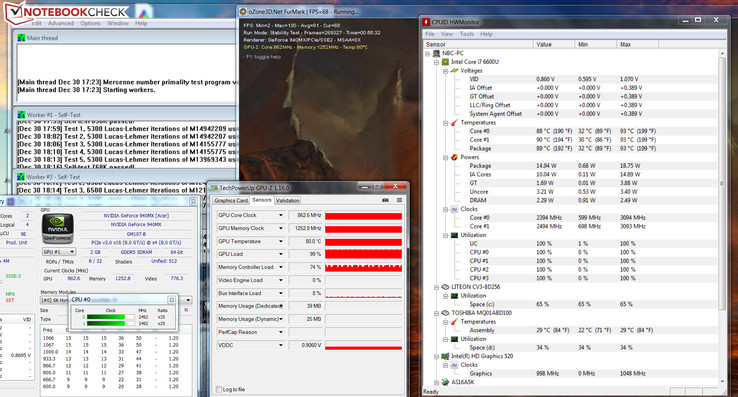
Task: Collapse the Clocks node under Intel Core i7
Action: (445, 209)
